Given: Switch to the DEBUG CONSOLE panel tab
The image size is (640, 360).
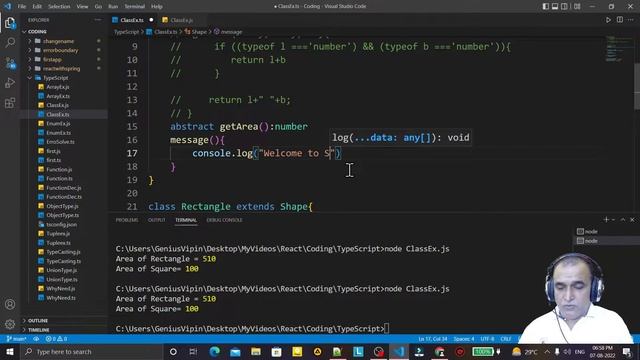Looking at the screenshot, I should coord(224,220).
